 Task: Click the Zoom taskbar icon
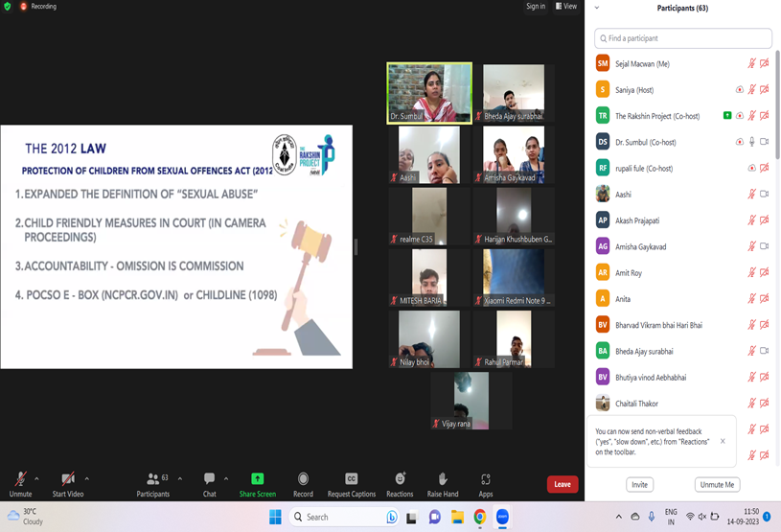[502, 517]
